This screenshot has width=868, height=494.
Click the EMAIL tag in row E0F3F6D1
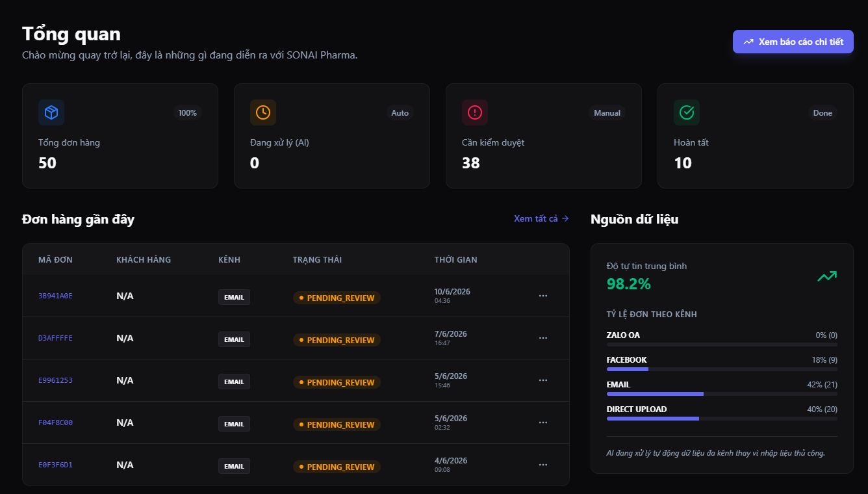tap(234, 466)
